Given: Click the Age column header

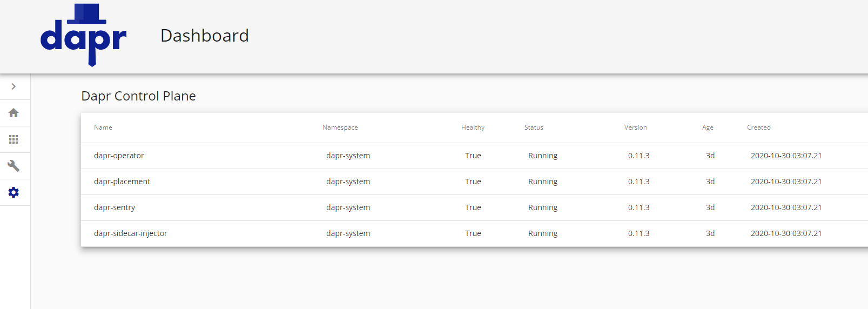Looking at the screenshot, I should coord(708,127).
